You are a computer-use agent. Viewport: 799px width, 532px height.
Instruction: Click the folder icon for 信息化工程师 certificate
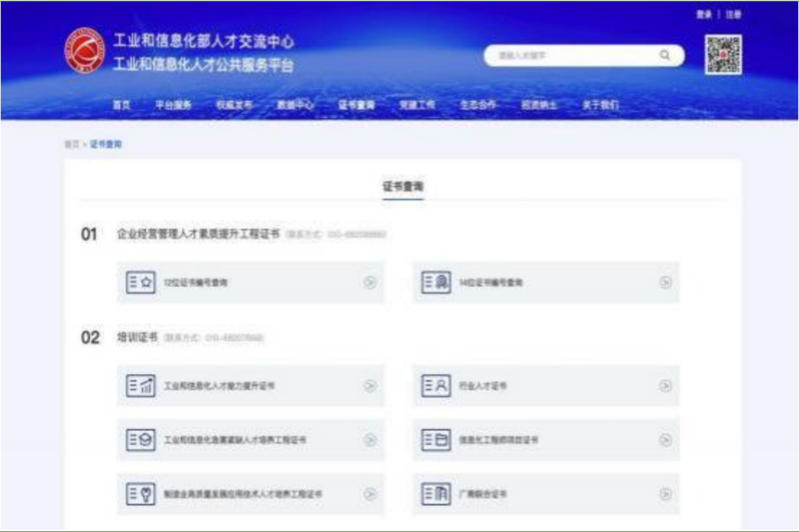436,439
